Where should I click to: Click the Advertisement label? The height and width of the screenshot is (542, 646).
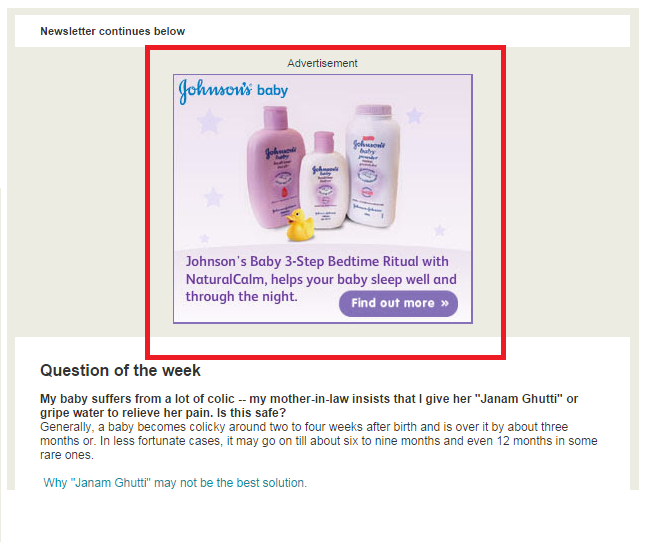[322, 63]
